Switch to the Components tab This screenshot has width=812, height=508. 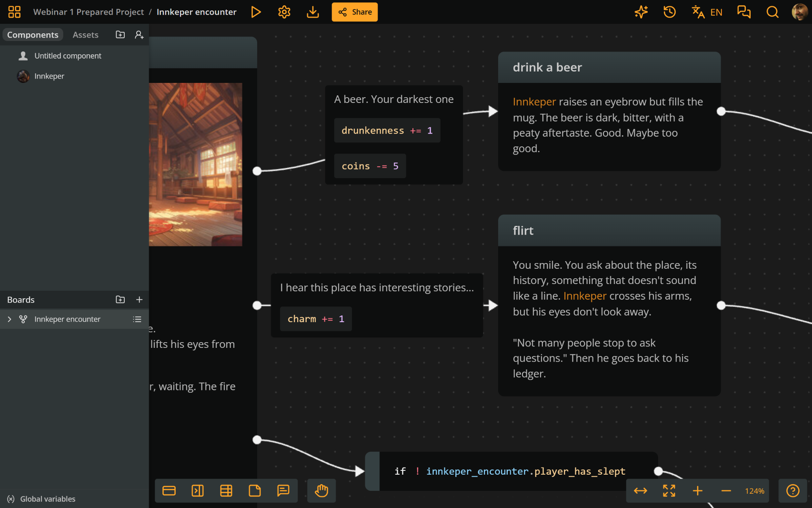pyautogui.click(x=33, y=35)
